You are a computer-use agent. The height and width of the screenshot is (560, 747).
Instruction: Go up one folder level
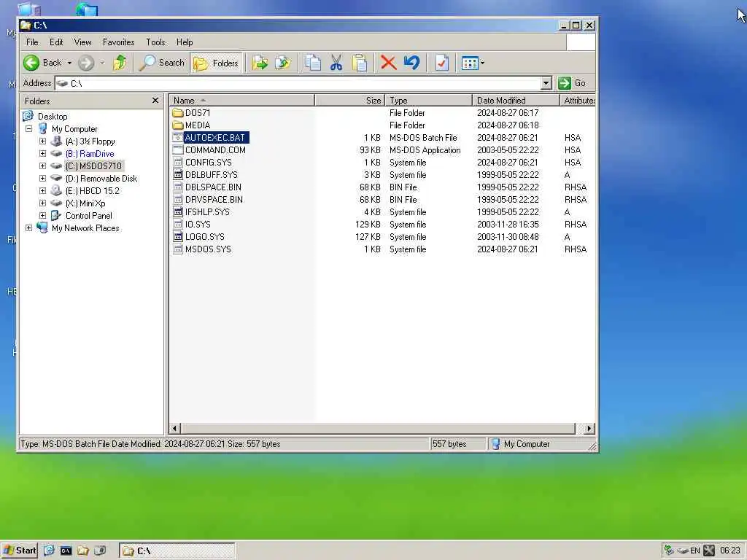tap(120, 63)
